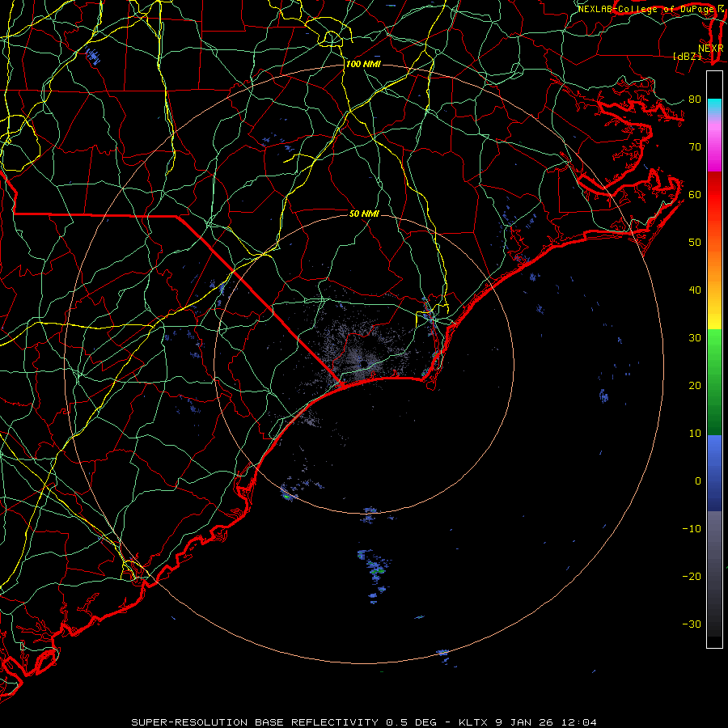Select the 50 value on the dBZ scale

tap(695, 243)
